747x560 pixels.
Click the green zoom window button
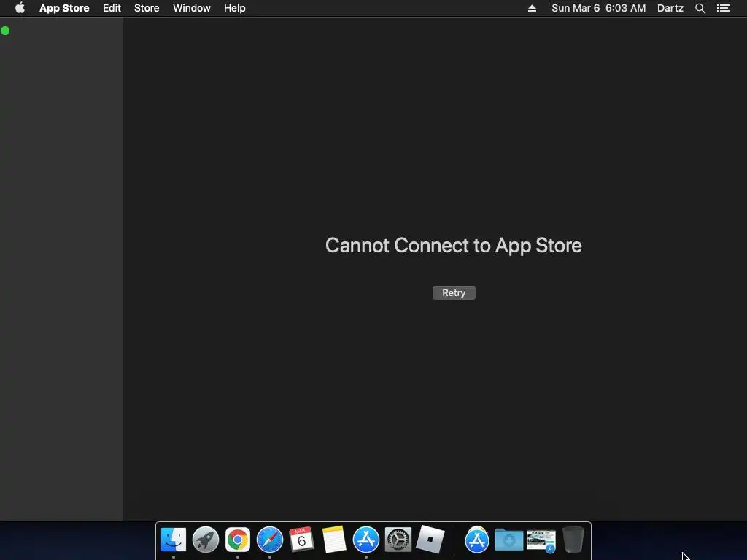5,31
